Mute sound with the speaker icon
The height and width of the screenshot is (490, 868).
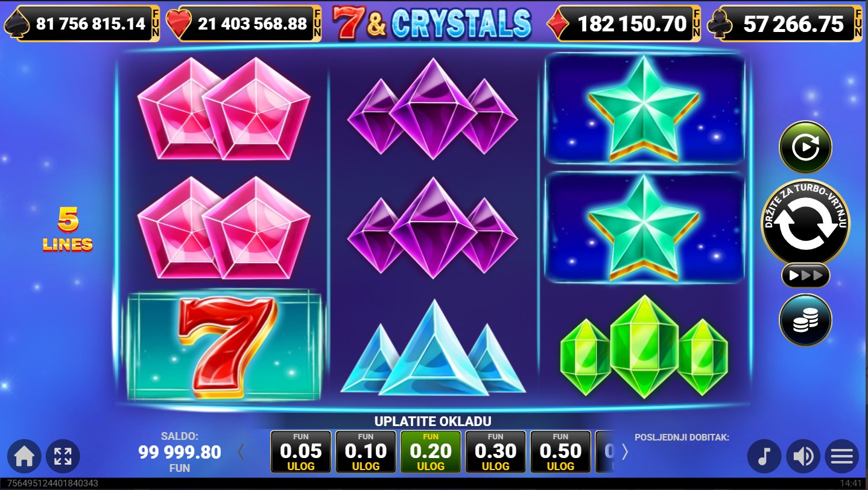(803, 456)
